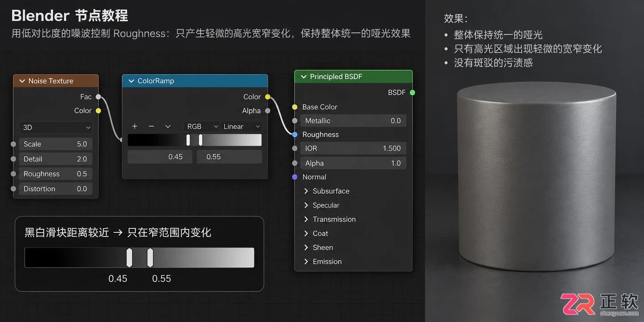644x322 pixels.
Task: Expand the Transmission panel
Action: click(x=306, y=219)
